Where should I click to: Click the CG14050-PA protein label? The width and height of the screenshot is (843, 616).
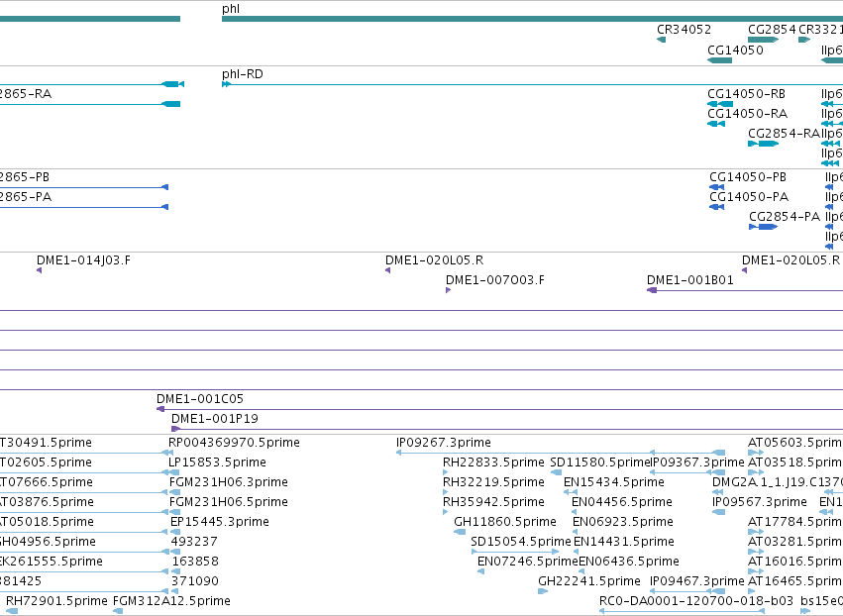point(749,197)
